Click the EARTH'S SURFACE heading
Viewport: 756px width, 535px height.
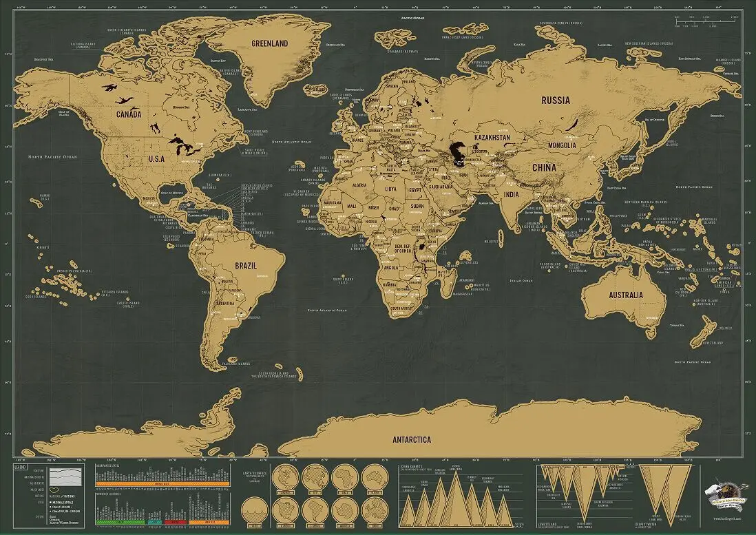[x=255, y=473]
